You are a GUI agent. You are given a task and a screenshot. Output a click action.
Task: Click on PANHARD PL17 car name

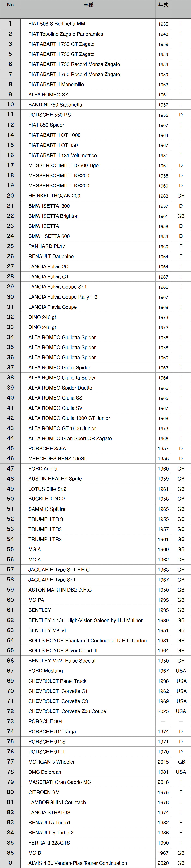(x=47, y=246)
